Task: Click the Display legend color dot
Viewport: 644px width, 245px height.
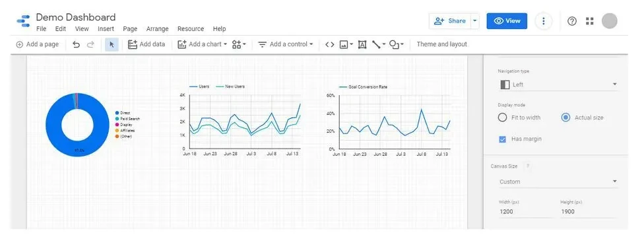Action: pos(117,125)
